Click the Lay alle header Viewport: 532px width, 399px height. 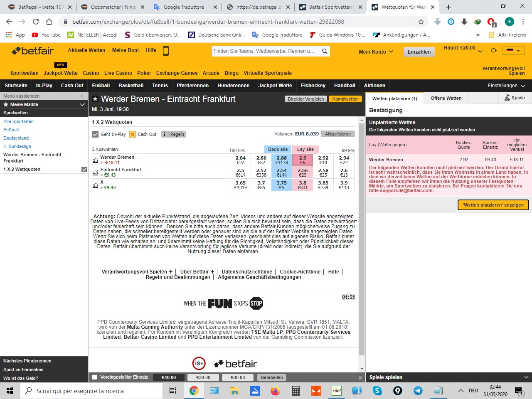(x=305, y=149)
